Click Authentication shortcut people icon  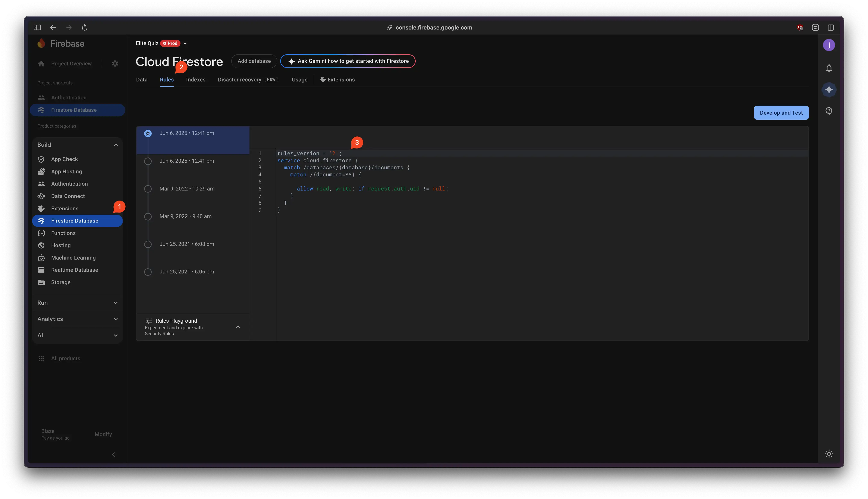(x=41, y=98)
